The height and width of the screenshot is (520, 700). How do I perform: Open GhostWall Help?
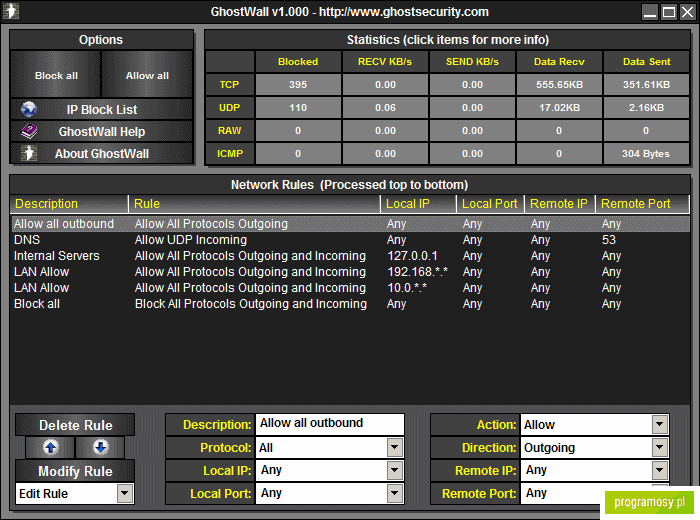pos(102,132)
